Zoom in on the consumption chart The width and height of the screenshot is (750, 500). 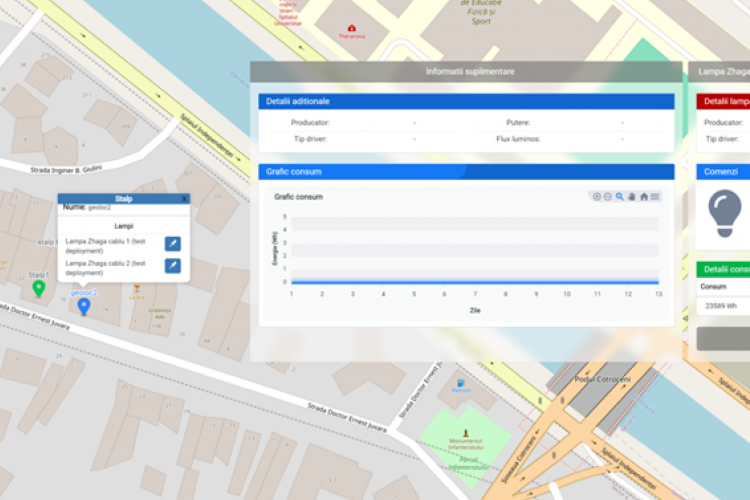coord(596,197)
